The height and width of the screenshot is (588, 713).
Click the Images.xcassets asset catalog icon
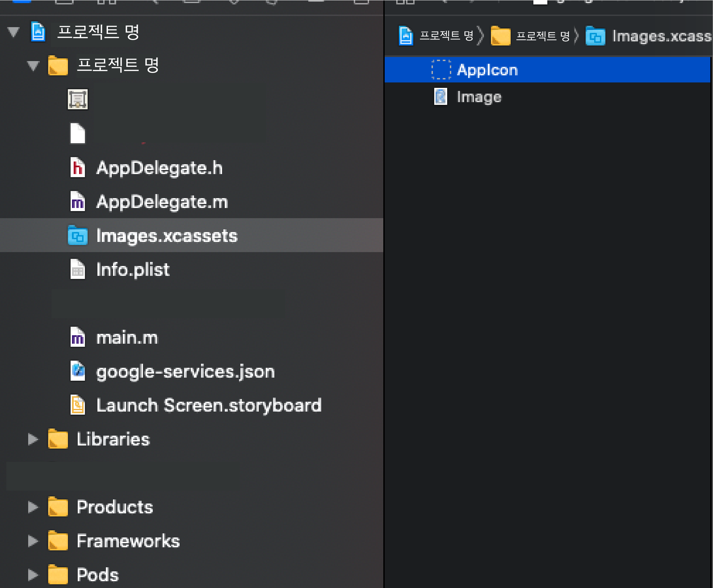[x=77, y=235]
